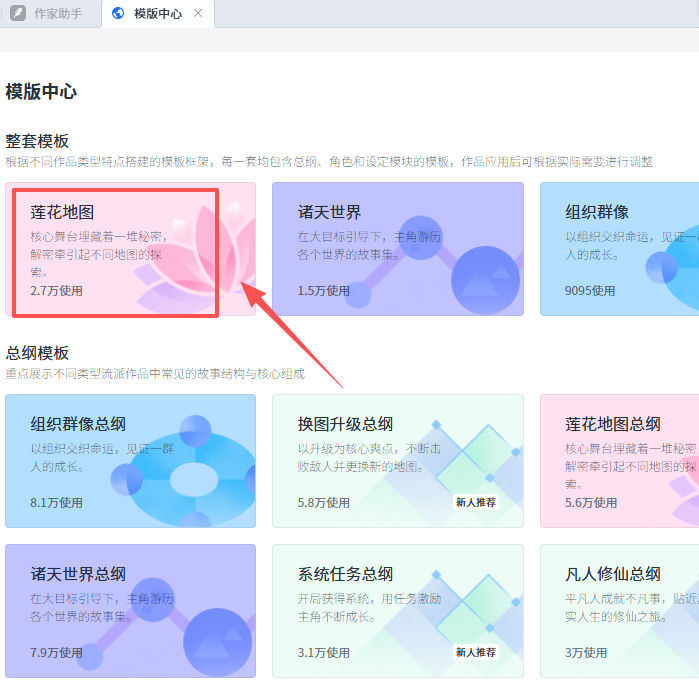Image resolution: width=699 pixels, height=692 pixels.
Task: Click the mountain circle icon on 诸天世界 card
Action: tap(485, 272)
